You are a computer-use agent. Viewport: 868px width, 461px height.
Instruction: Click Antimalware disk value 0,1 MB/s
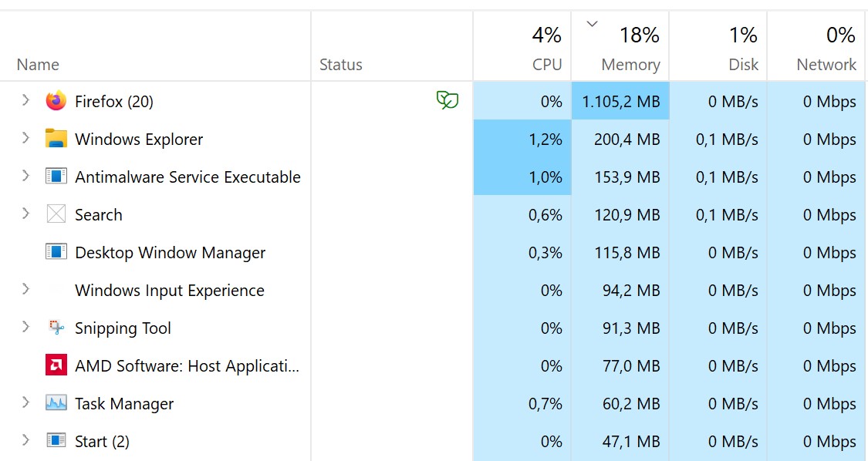(x=727, y=177)
